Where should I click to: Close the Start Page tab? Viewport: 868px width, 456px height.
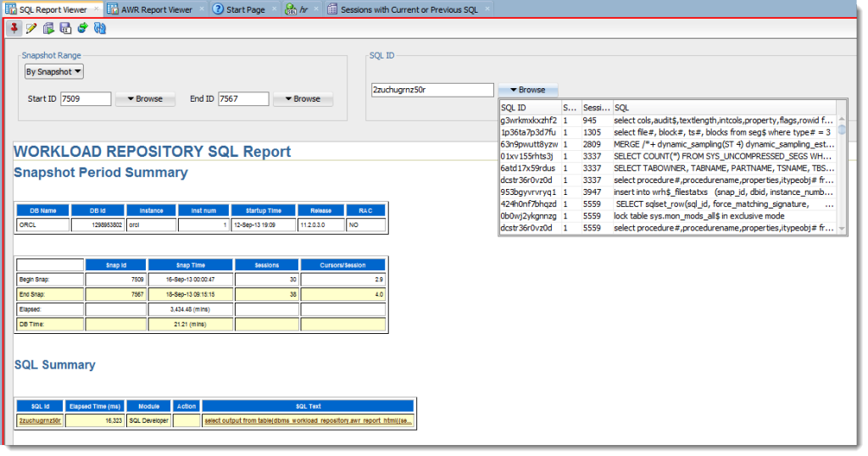pos(274,8)
